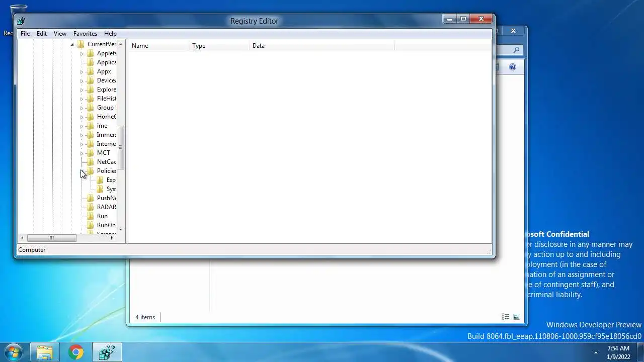Switch Explorer window to details view
The image size is (644, 362).
click(x=505, y=317)
